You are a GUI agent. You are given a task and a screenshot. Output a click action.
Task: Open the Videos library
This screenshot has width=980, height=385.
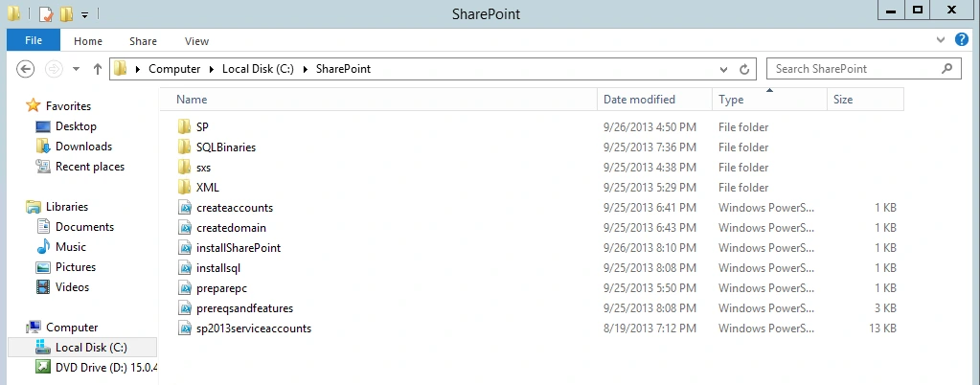(x=72, y=287)
